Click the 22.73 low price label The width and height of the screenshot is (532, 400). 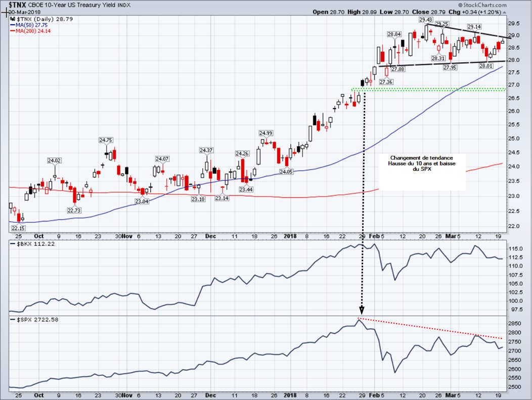click(x=74, y=210)
